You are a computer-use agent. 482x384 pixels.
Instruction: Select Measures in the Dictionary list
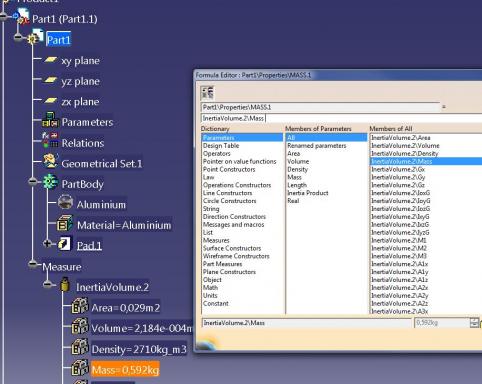(x=216, y=240)
